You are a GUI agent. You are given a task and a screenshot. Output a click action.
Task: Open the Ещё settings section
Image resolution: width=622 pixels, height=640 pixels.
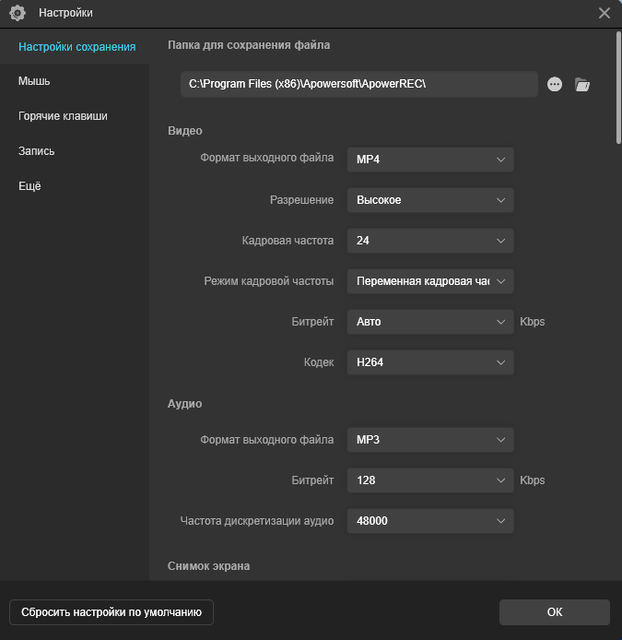tap(30, 186)
